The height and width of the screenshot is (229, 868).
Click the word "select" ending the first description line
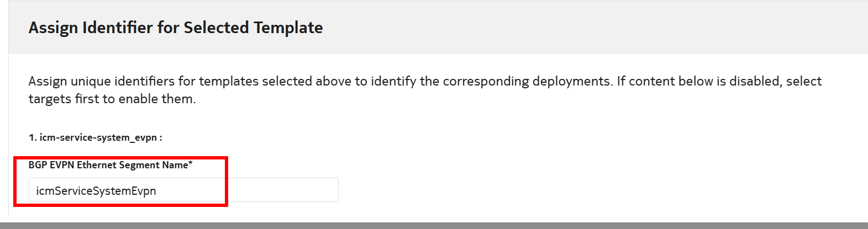[804, 81]
